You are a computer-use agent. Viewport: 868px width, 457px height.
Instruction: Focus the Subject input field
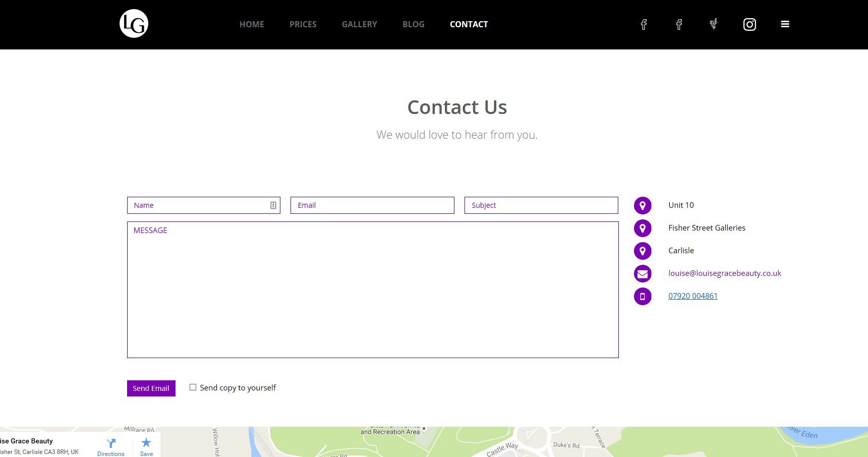point(541,205)
